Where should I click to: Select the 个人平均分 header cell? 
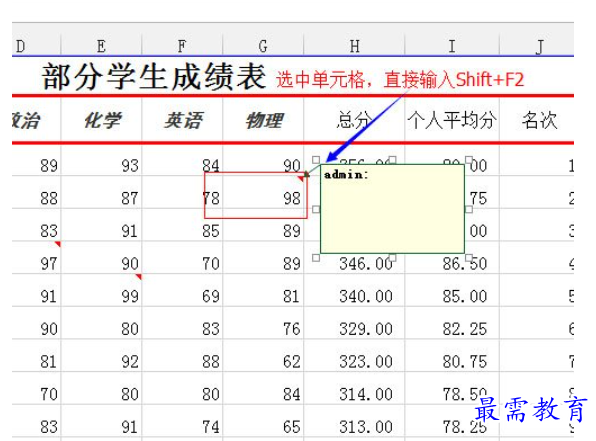452,120
